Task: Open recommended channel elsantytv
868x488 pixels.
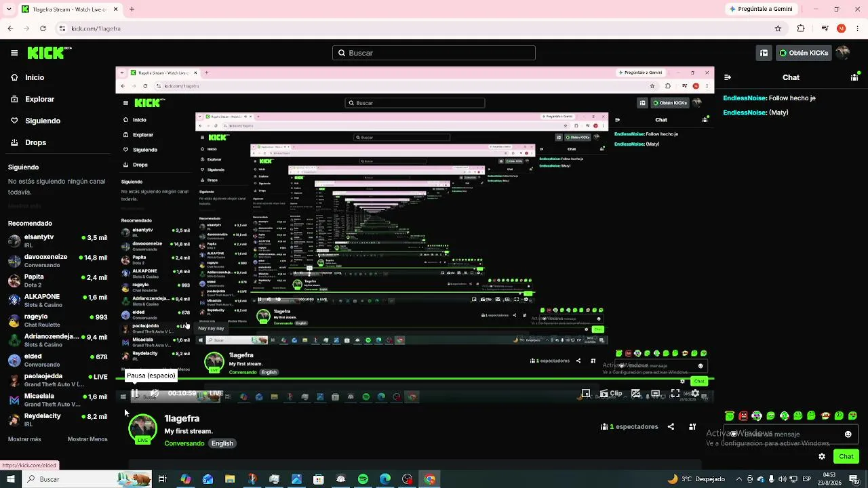Action: point(58,241)
